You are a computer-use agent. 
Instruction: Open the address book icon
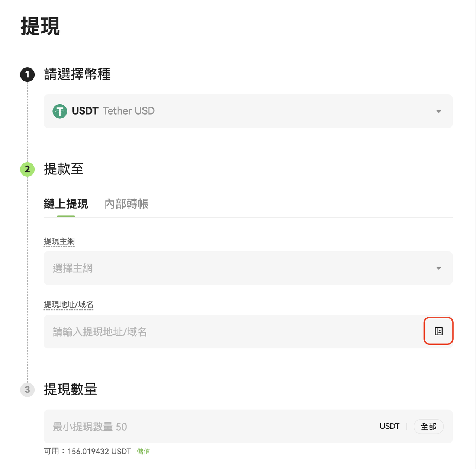coord(438,331)
